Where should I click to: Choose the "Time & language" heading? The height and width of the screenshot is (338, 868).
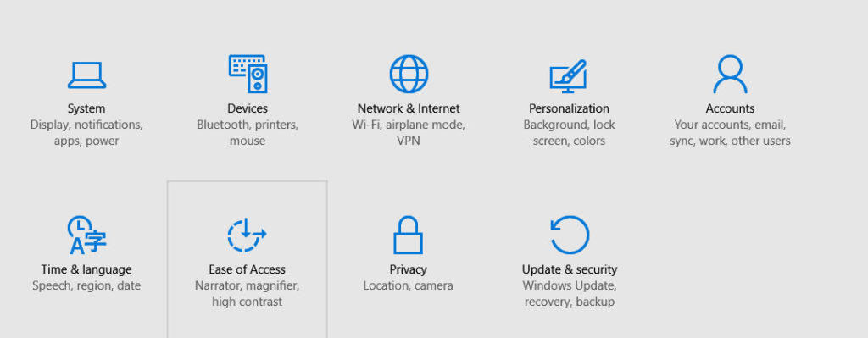click(86, 269)
